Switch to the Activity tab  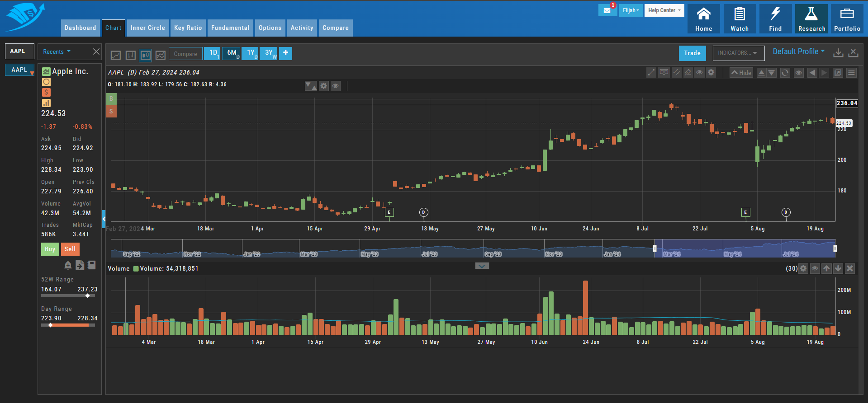click(x=302, y=28)
